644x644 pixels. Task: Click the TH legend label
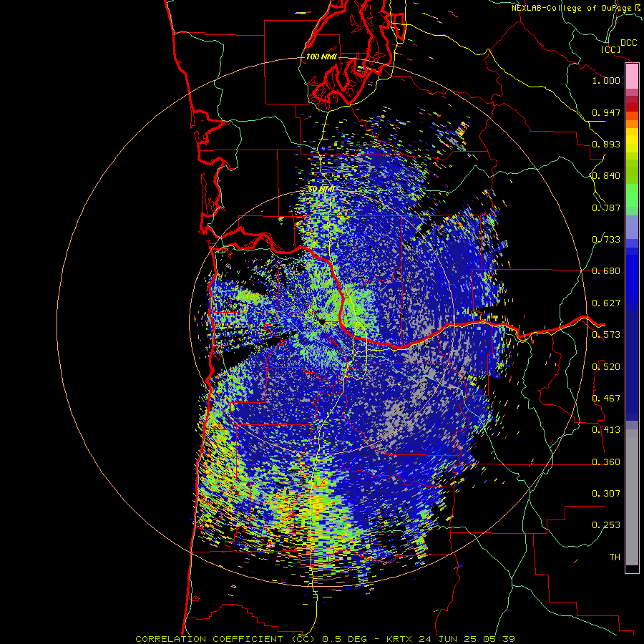point(615,557)
